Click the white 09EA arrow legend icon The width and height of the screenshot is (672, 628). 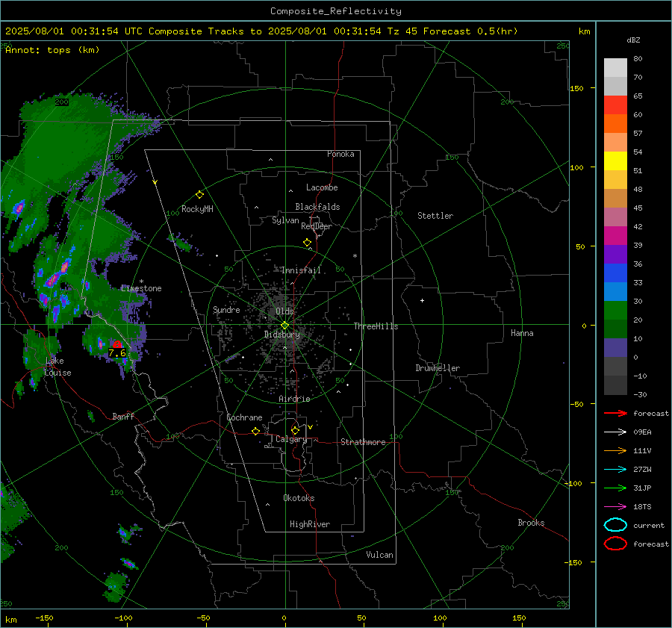[615, 432]
